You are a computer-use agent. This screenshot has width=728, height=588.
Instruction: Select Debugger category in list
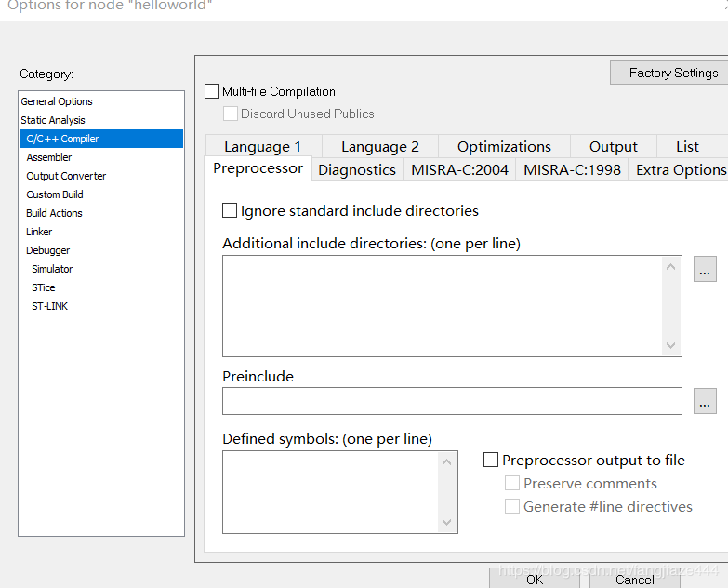48,250
